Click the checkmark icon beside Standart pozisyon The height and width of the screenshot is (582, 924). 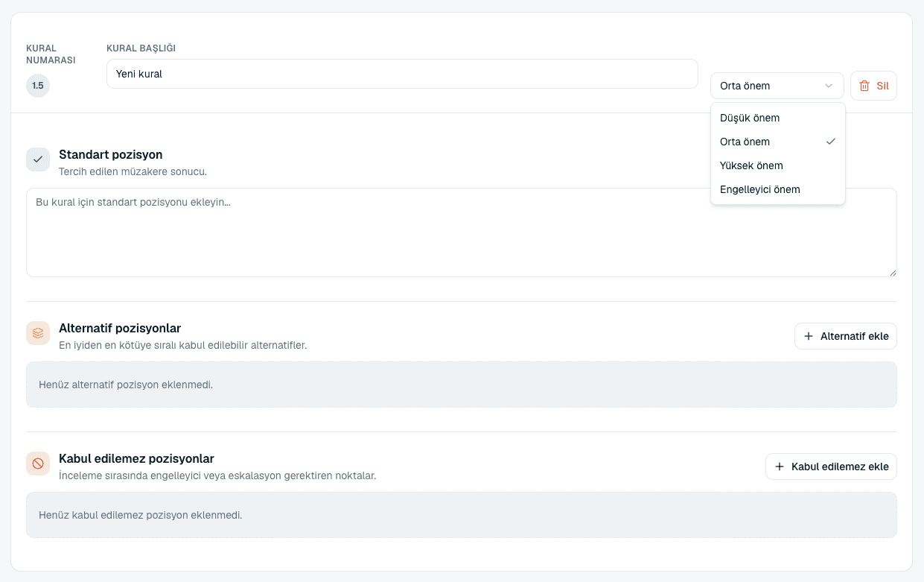(38, 159)
